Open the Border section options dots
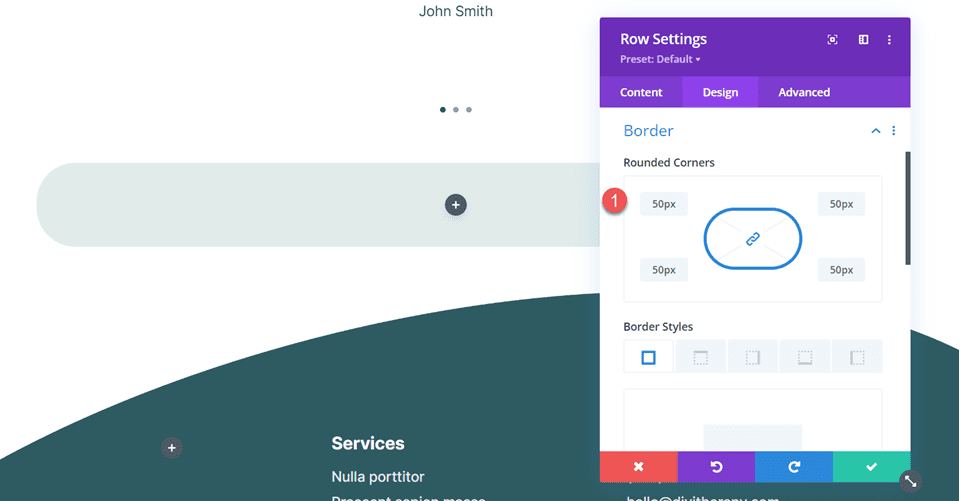 coord(894,130)
